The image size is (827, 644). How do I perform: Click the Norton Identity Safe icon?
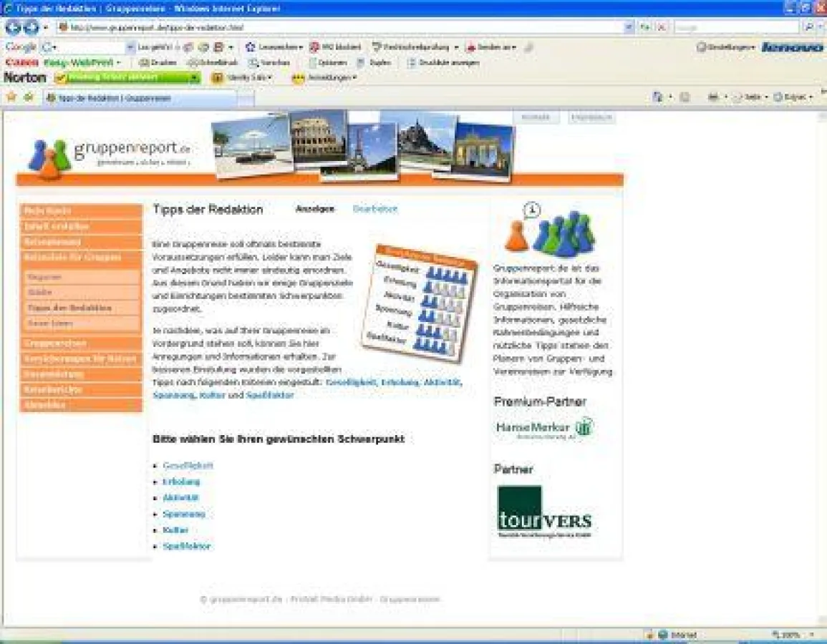[x=218, y=77]
